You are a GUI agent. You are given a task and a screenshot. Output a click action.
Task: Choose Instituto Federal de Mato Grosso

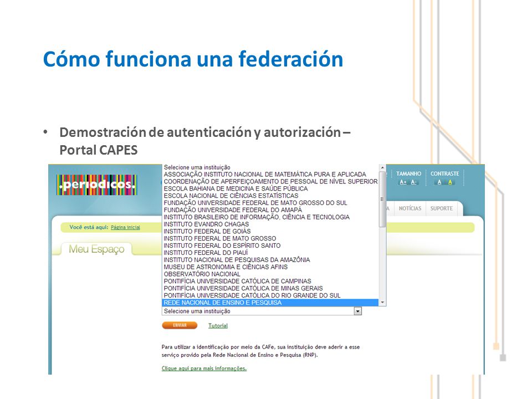pyautogui.click(x=270, y=238)
